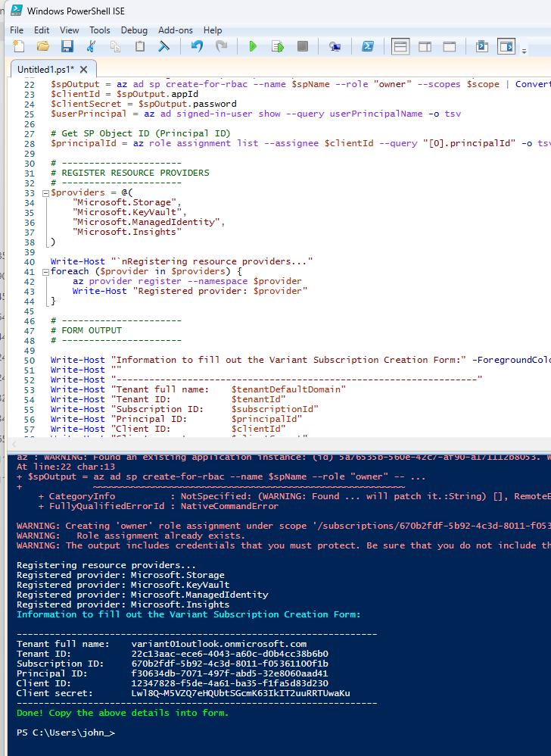Click the PS C:\Users\john_> prompt
The height and width of the screenshot is (756, 551).
click(66, 733)
